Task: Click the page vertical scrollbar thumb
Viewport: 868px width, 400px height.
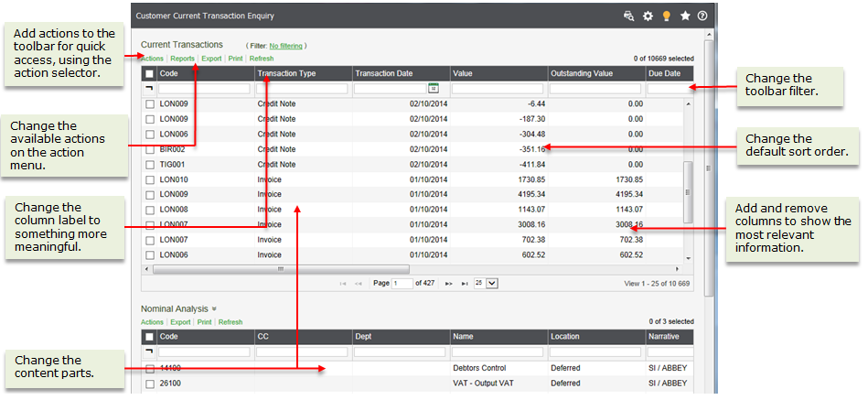Action: tap(709, 168)
